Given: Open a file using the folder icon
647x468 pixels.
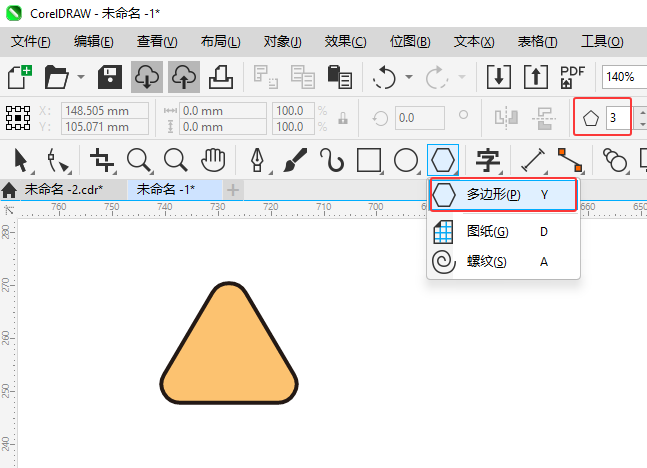Looking at the screenshot, I should pos(56,77).
